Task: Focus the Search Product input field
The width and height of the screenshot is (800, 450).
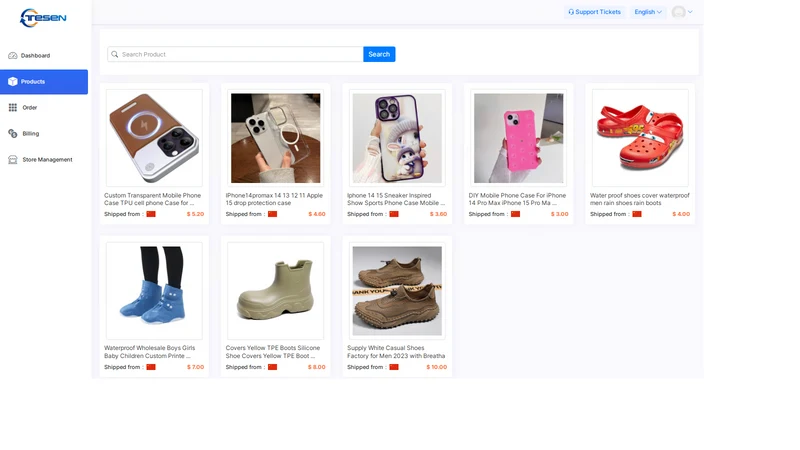Action: coord(235,54)
